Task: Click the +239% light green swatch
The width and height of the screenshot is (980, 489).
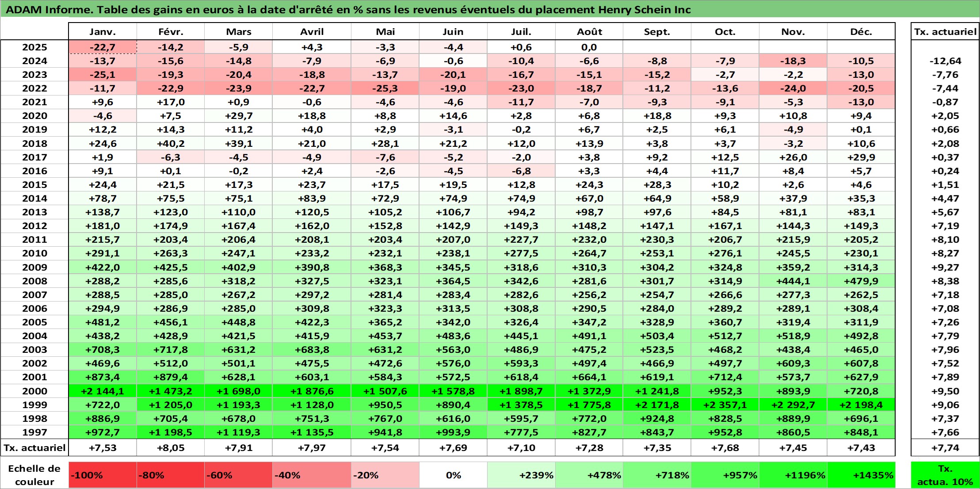Action: (521, 475)
